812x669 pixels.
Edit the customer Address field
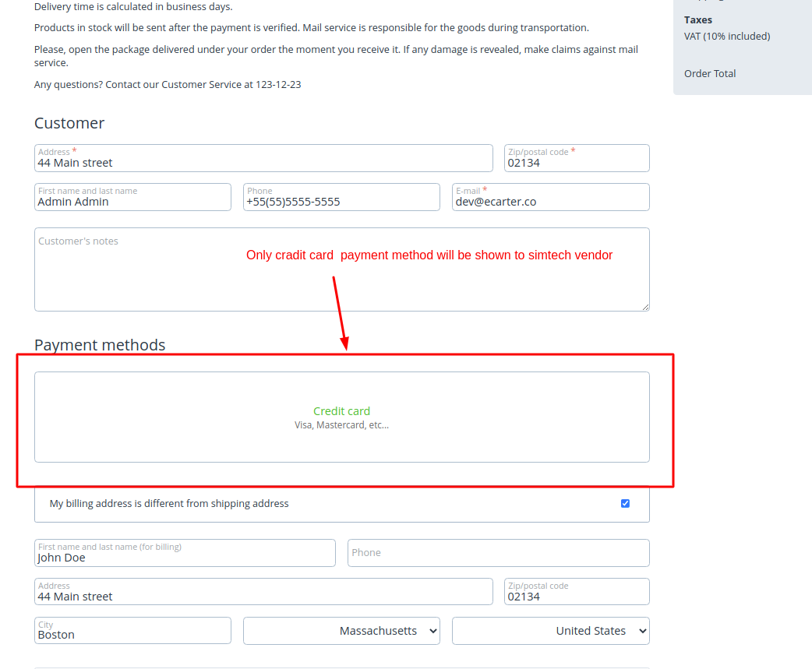[263, 158]
